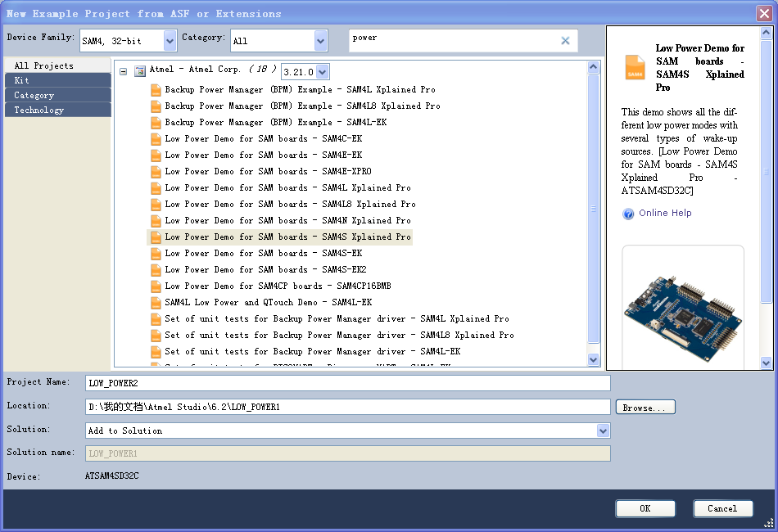Click icon beside SAM4L Low Power and QTouch Demo
This screenshot has width=778, height=532.
156,303
